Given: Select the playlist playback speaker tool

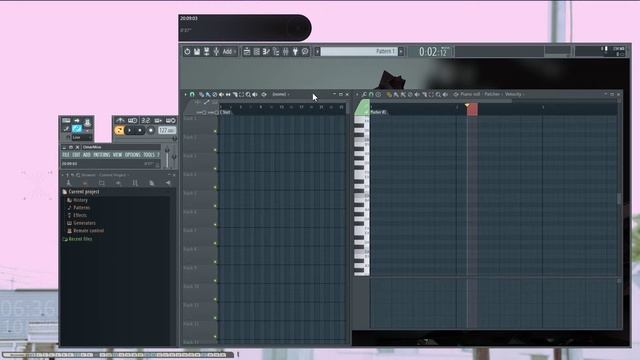Looking at the screenshot, I should pos(255,95).
